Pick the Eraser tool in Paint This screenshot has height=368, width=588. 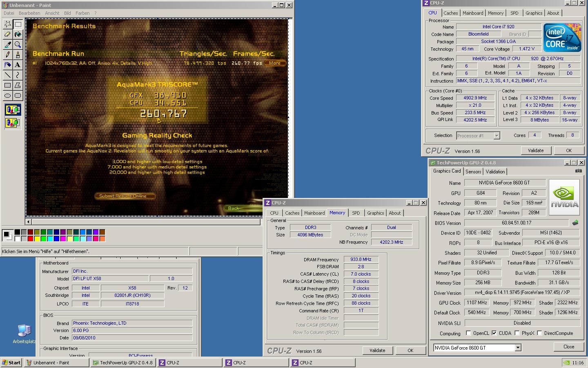click(x=7, y=34)
